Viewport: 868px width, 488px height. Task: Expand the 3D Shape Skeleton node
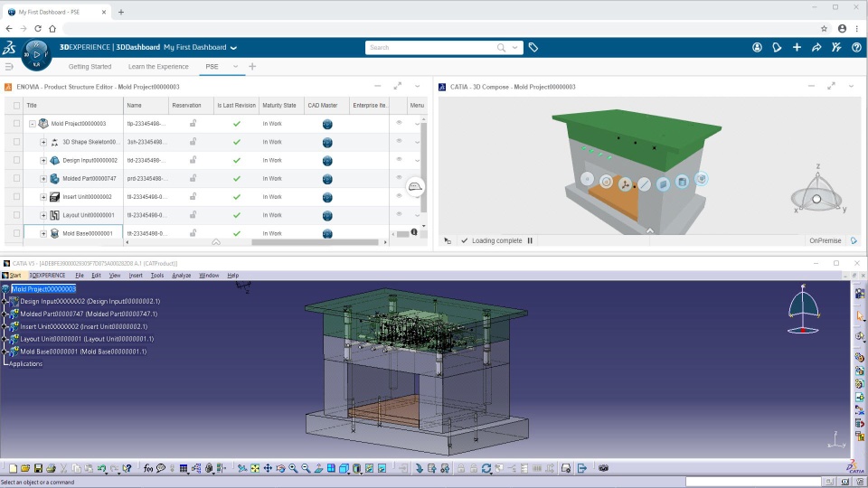click(43, 142)
